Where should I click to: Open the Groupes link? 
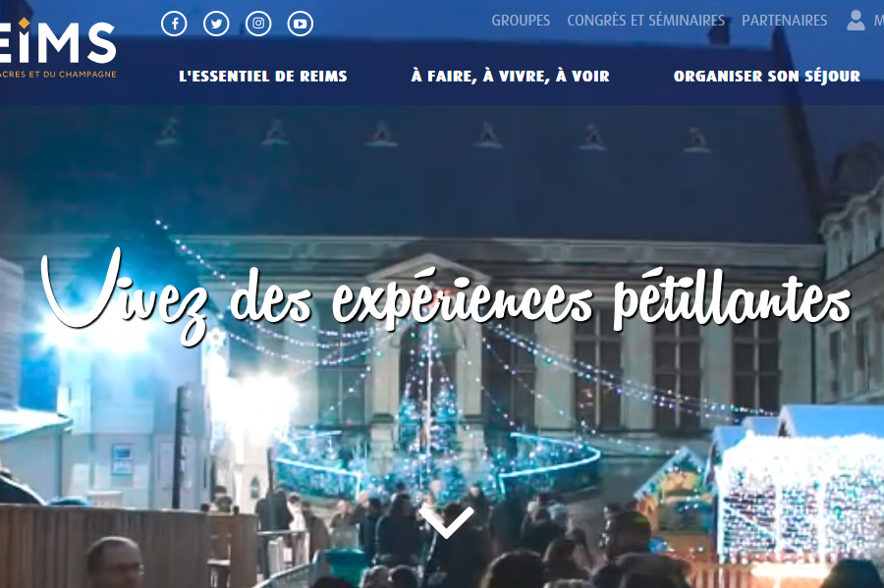521,21
